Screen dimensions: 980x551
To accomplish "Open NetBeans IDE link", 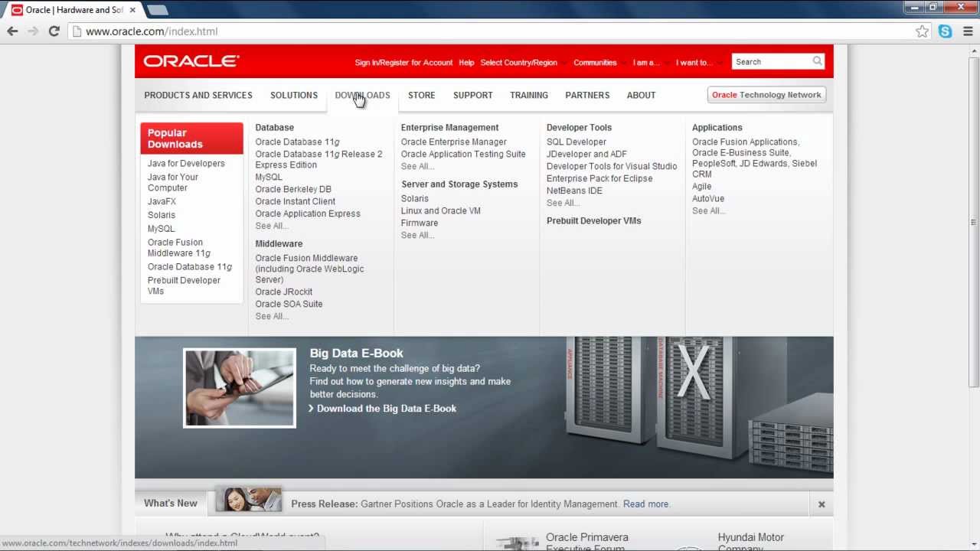I will coord(574,191).
